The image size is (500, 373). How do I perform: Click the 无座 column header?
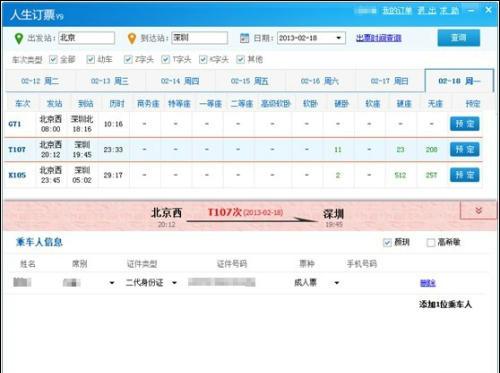tap(435, 104)
